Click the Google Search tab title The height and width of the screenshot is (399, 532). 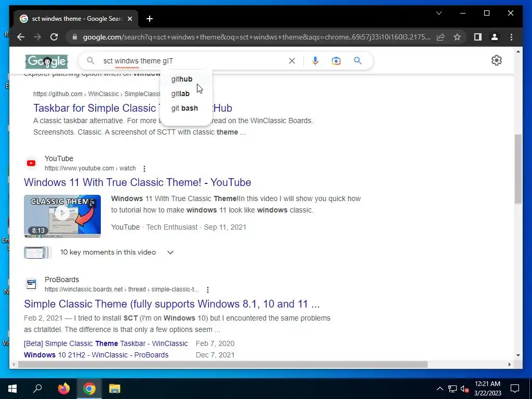[x=77, y=19]
